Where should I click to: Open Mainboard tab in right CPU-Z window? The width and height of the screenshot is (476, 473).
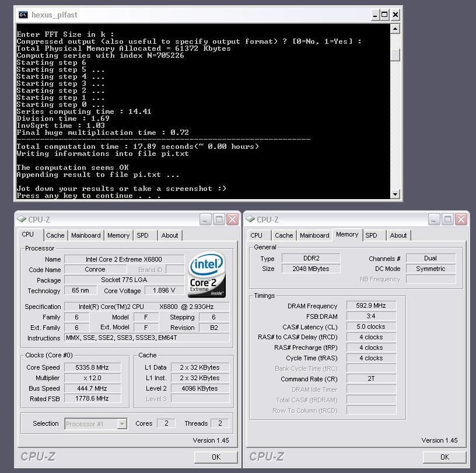(314, 235)
